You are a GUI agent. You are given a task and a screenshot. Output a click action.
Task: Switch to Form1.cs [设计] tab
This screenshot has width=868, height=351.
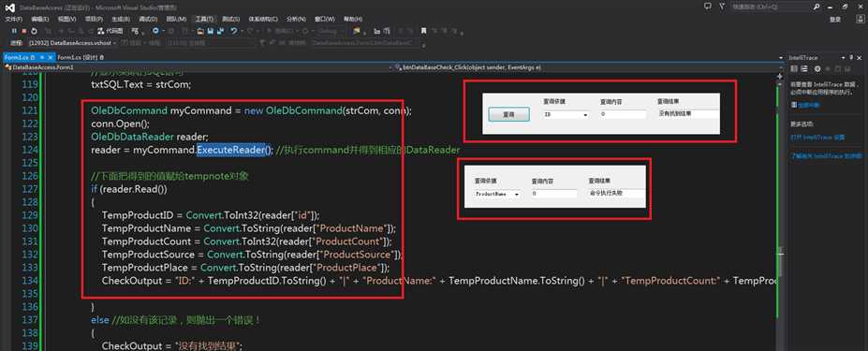click(x=81, y=57)
